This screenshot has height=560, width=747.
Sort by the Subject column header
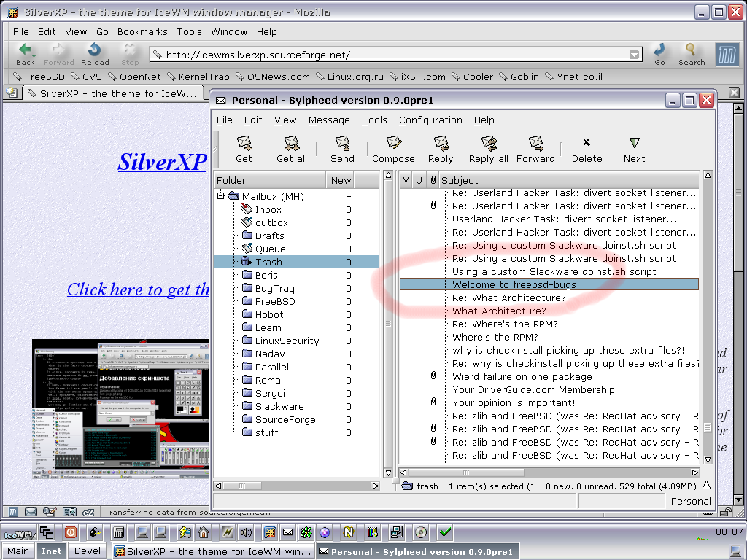pos(569,180)
